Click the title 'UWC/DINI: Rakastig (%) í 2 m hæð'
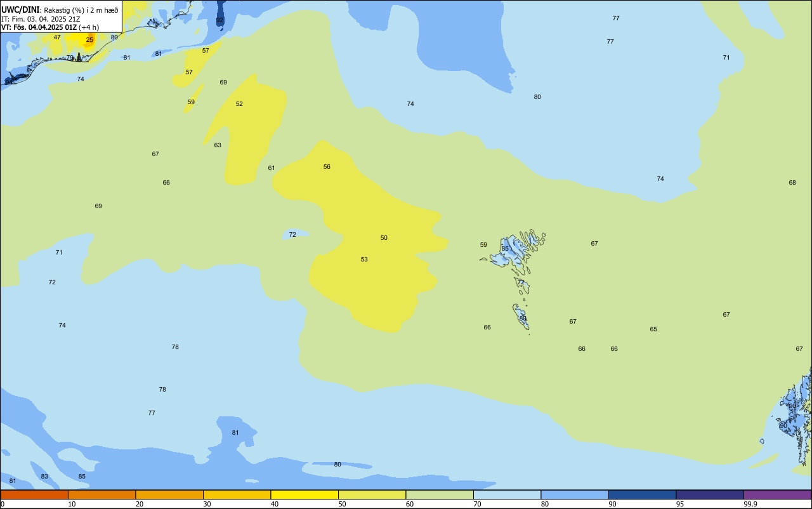Image resolution: width=812 pixels, height=509 pixels. (x=60, y=10)
